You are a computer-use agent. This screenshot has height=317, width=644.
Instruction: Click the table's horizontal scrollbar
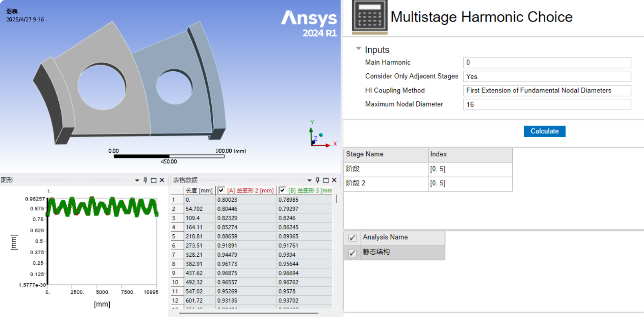click(248, 313)
